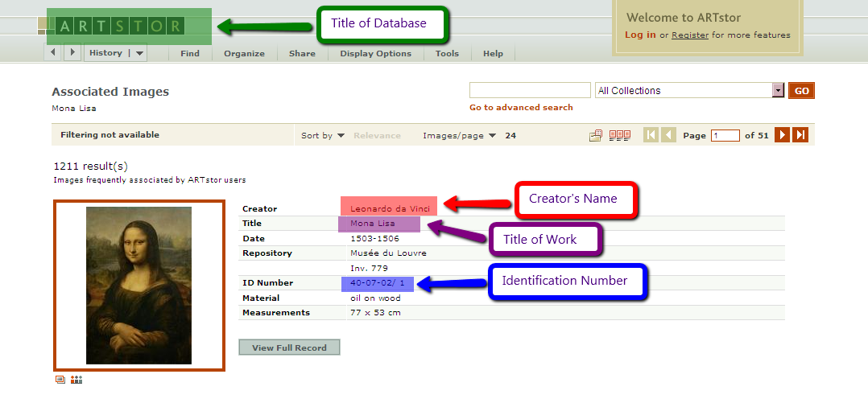Click the 1211 result(s) count text
868x403 pixels.
point(91,167)
